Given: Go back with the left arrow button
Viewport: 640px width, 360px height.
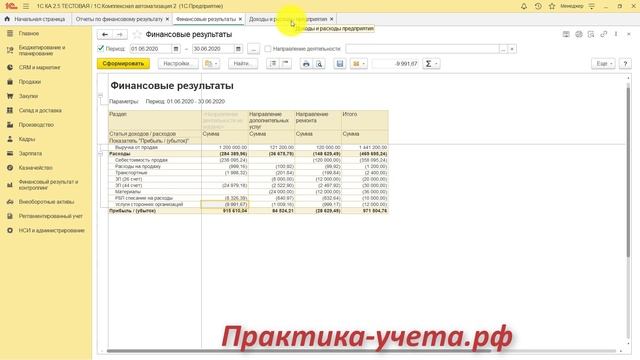Looking at the screenshot, I should [105, 35].
